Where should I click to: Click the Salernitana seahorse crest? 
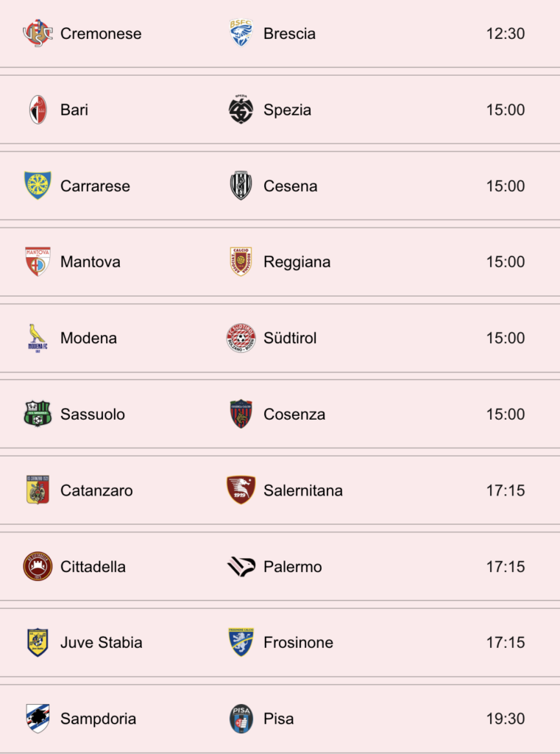click(241, 490)
